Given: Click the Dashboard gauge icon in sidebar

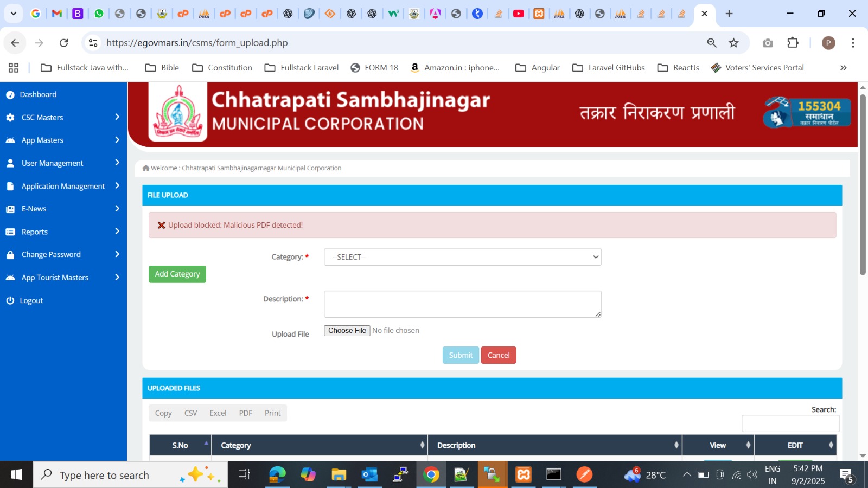Looking at the screenshot, I should 10,95.
